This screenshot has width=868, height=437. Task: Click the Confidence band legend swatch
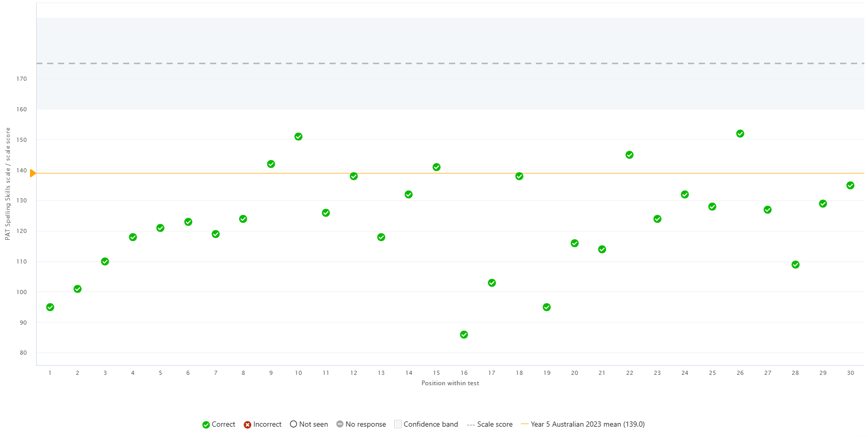(x=398, y=425)
